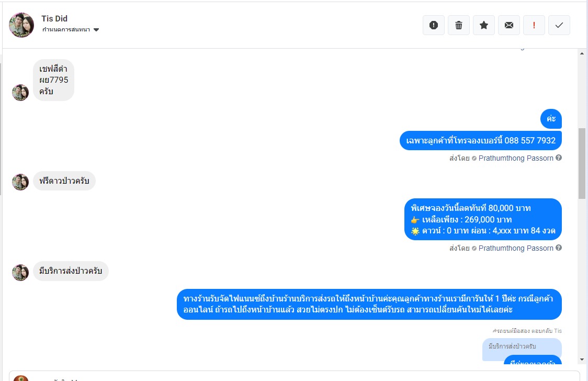Click help icon under the 269,000 baht message
588x381 pixels.
tap(559, 248)
